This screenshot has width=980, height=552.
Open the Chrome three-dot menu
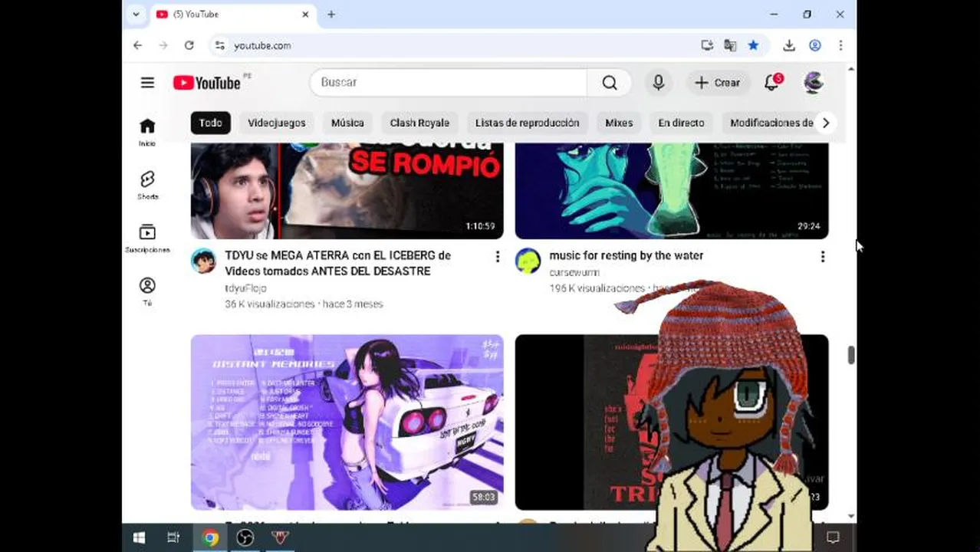(x=840, y=45)
